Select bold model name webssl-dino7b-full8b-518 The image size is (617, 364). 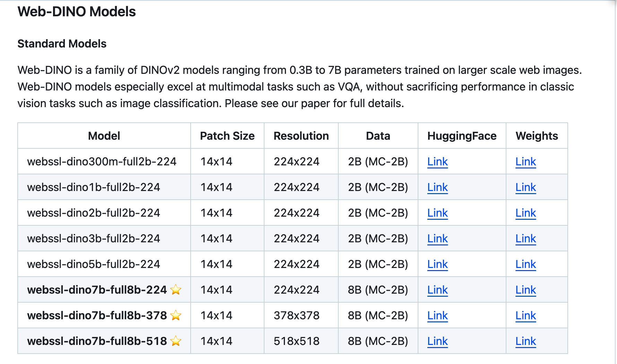97,341
